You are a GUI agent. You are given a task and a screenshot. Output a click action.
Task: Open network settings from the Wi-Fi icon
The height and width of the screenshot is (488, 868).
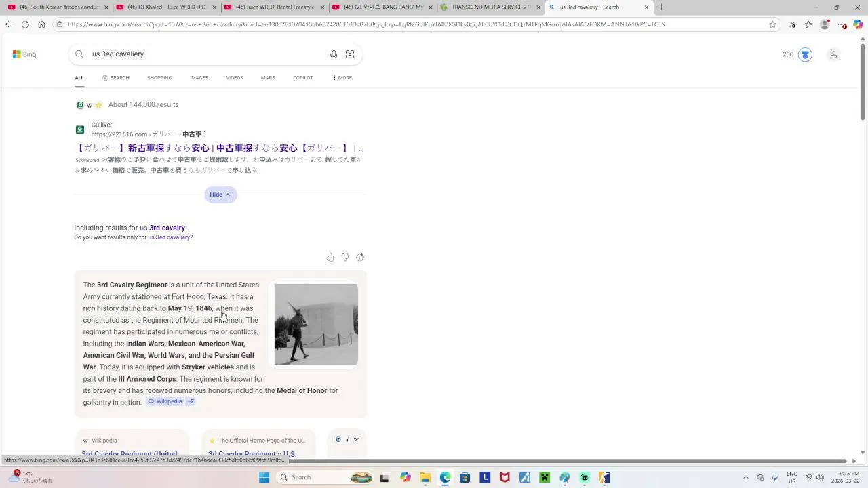[808, 477]
